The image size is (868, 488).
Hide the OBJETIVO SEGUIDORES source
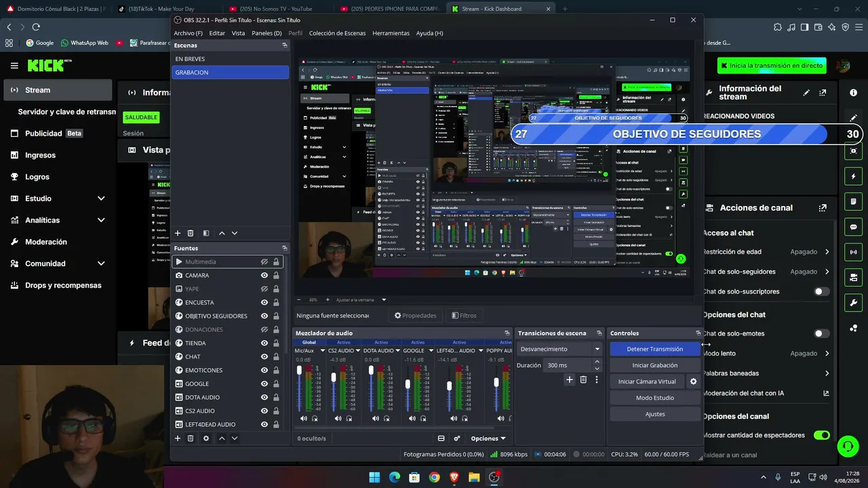(x=264, y=316)
